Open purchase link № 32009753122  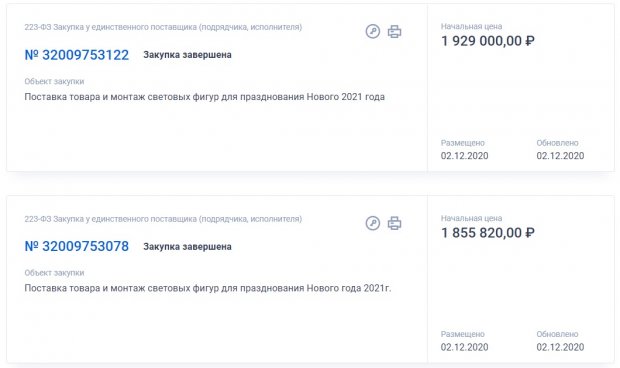[x=77, y=55]
